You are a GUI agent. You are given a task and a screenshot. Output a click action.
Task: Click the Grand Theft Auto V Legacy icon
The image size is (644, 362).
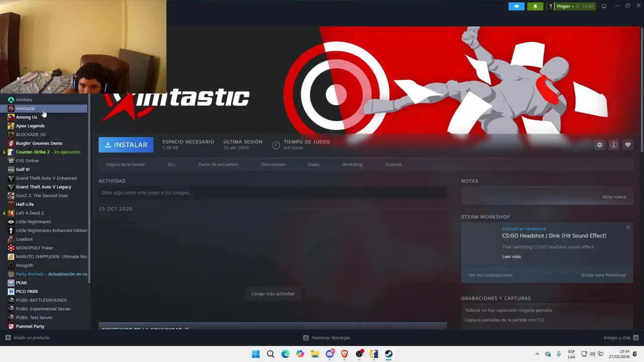pyautogui.click(x=11, y=187)
